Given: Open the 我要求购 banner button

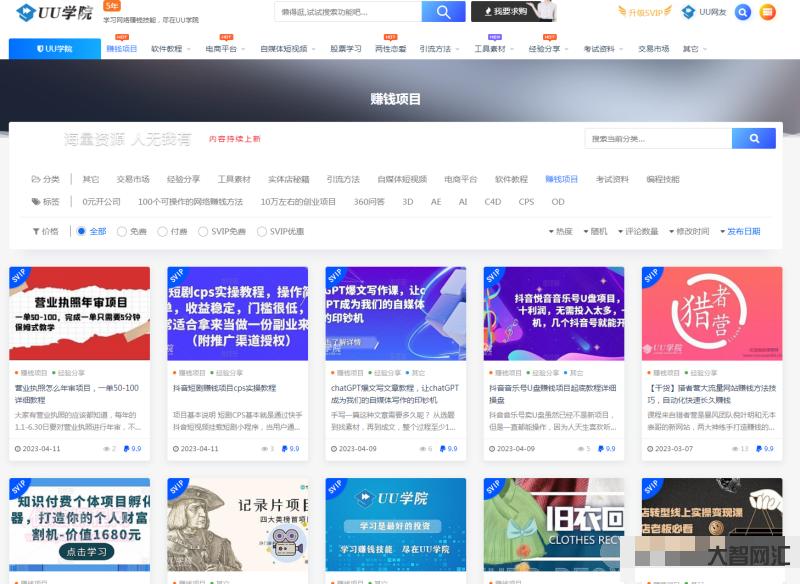Looking at the screenshot, I should coord(513,11).
